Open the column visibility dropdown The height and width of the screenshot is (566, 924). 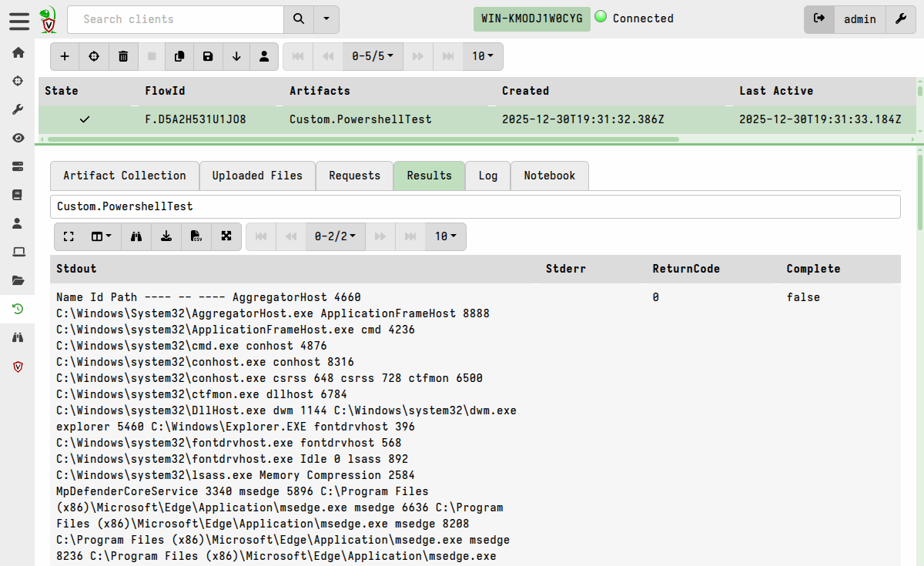tap(99, 236)
